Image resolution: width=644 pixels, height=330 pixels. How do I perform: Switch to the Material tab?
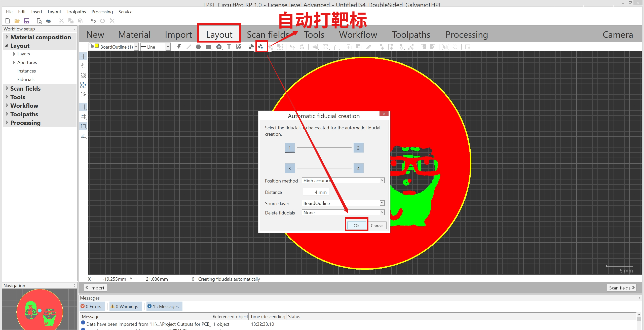[x=134, y=35]
